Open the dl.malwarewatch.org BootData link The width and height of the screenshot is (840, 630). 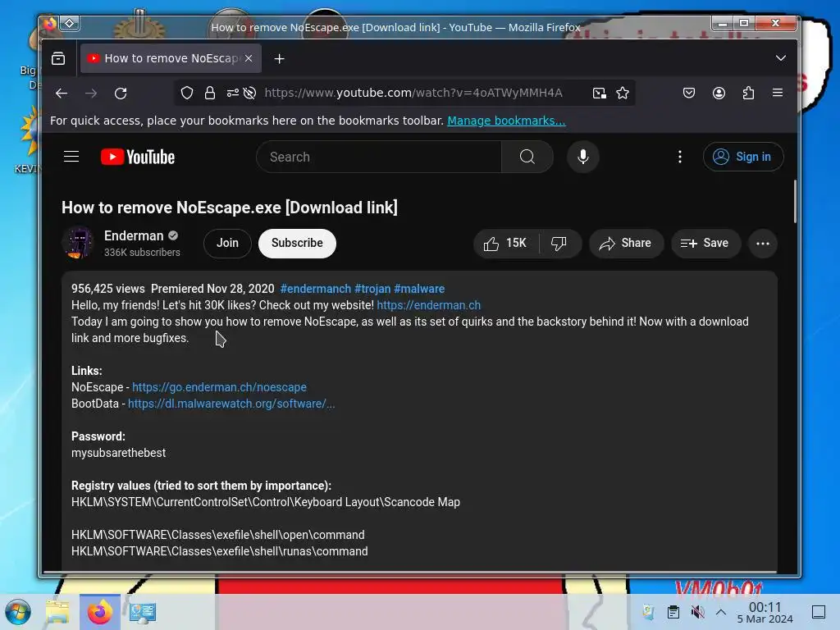click(x=231, y=404)
